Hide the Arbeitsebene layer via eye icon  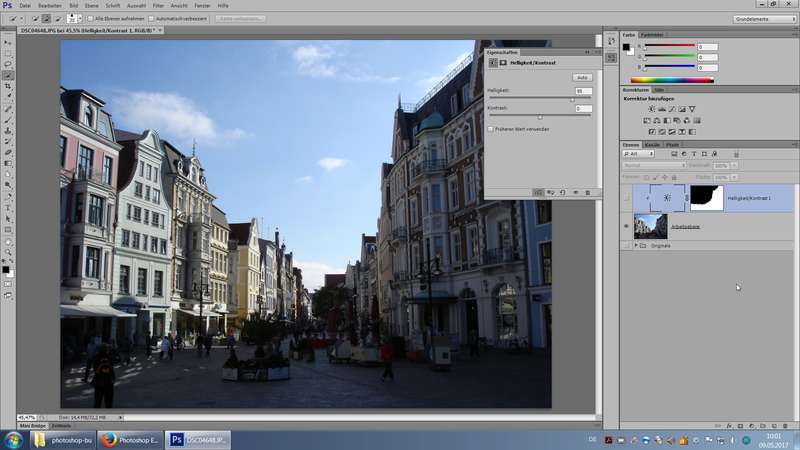(626, 226)
